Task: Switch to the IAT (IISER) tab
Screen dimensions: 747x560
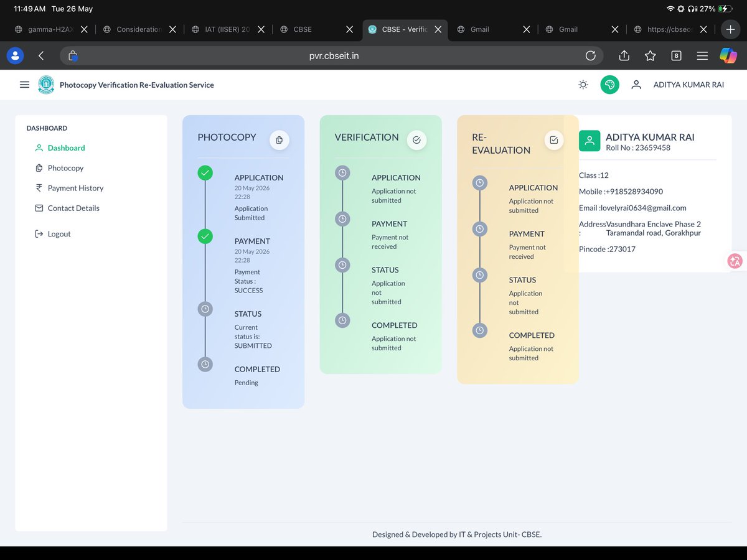Action: click(221, 29)
